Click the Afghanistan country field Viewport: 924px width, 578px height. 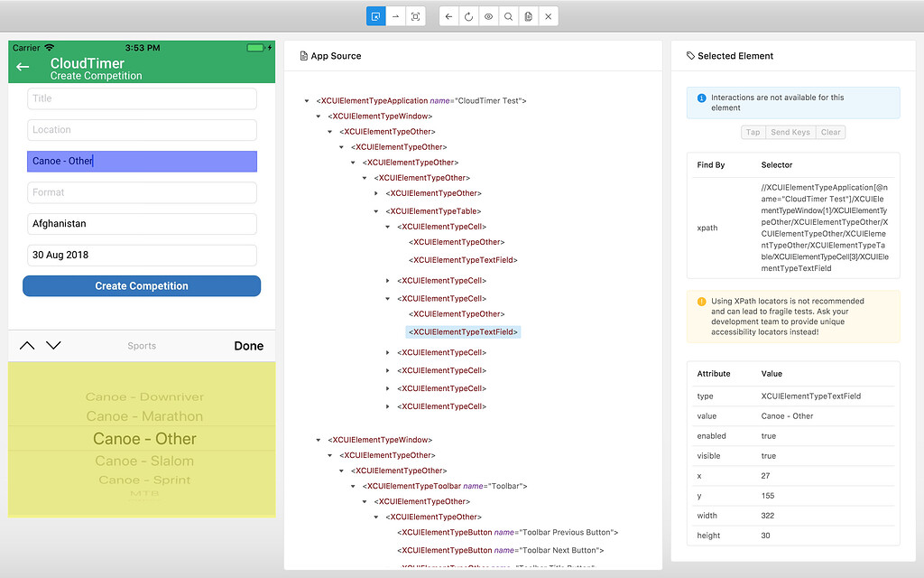pyautogui.click(x=142, y=224)
